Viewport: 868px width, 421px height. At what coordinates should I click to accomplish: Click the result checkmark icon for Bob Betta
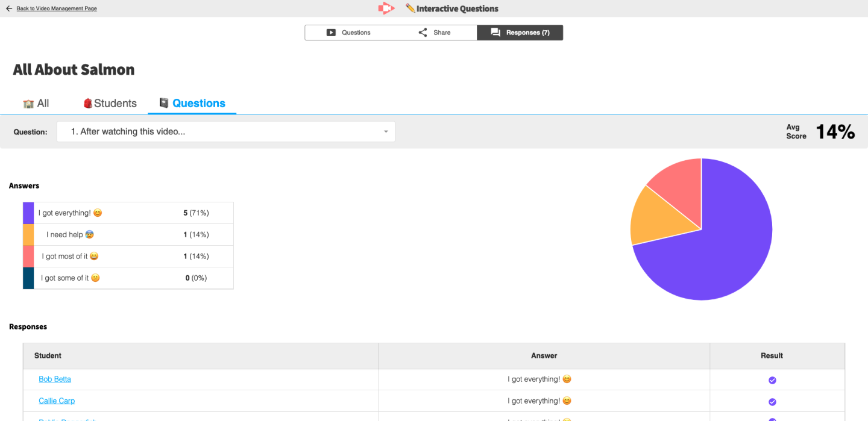[772, 380]
